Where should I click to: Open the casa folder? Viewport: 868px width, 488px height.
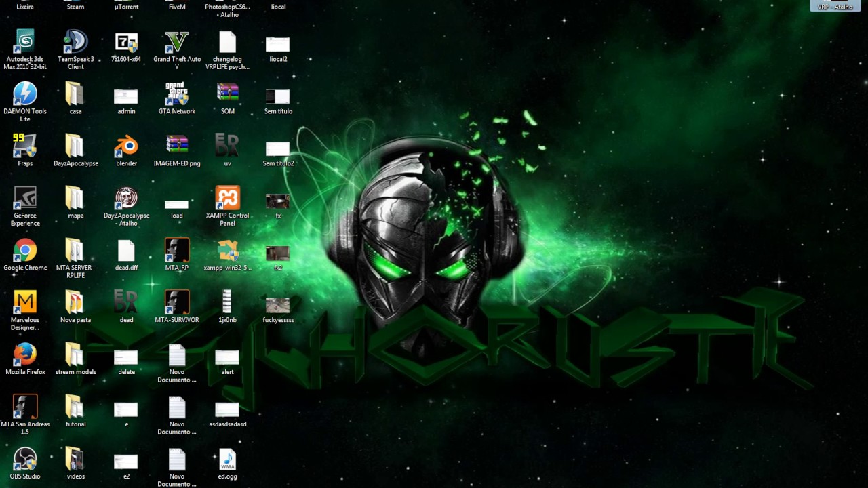tap(74, 94)
